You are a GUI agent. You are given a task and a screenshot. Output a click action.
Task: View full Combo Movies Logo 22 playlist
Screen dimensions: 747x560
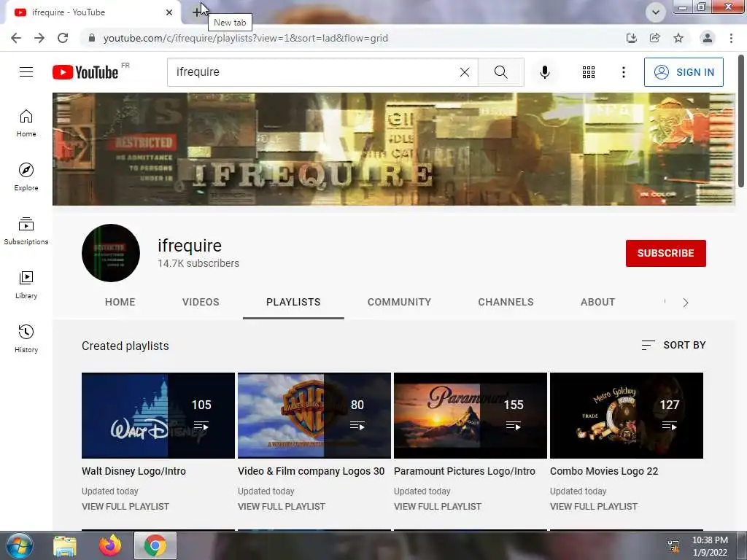point(594,507)
